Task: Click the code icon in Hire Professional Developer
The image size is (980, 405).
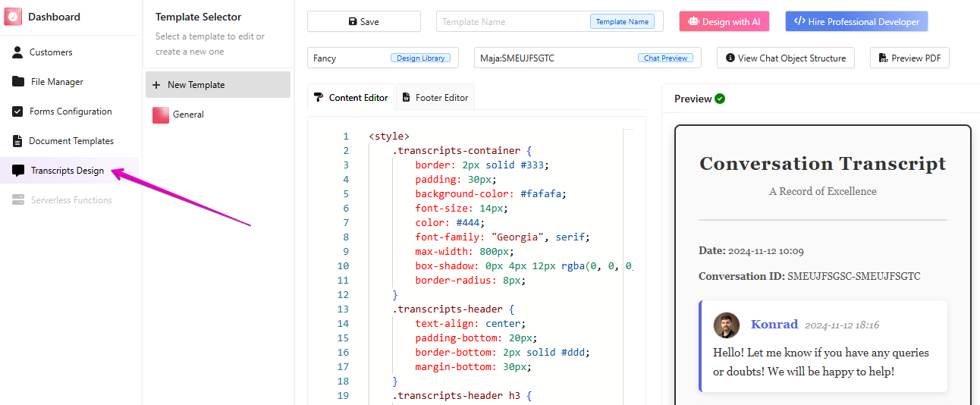Action: point(799,21)
